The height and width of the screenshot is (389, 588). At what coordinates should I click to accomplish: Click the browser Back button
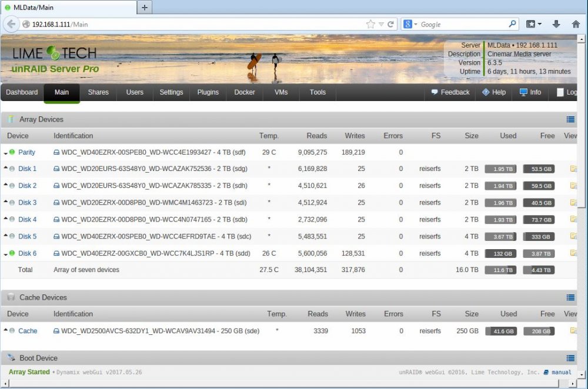pos(11,24)
